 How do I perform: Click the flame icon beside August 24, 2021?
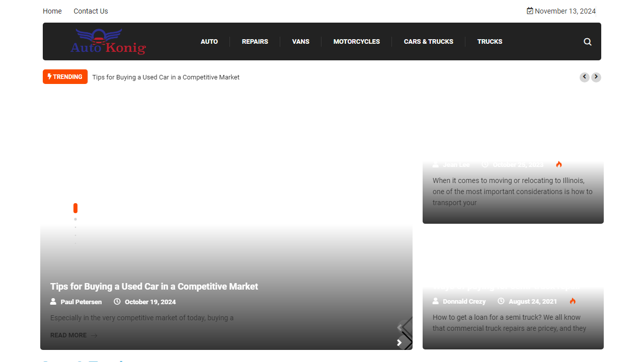(573, 301)
